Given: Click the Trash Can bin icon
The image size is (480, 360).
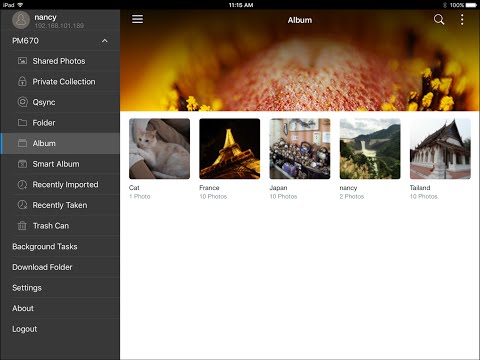Looking at the screenshot, I should [x=22, y=226].
